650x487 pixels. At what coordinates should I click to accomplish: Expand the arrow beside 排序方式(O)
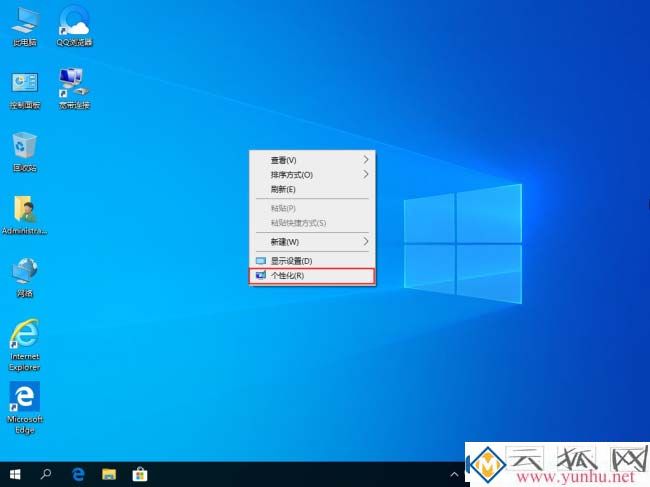point(366,174)
